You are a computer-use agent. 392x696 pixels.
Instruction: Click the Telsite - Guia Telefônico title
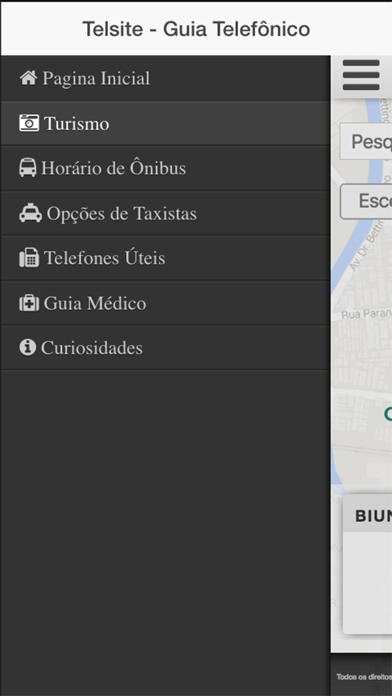196,29
